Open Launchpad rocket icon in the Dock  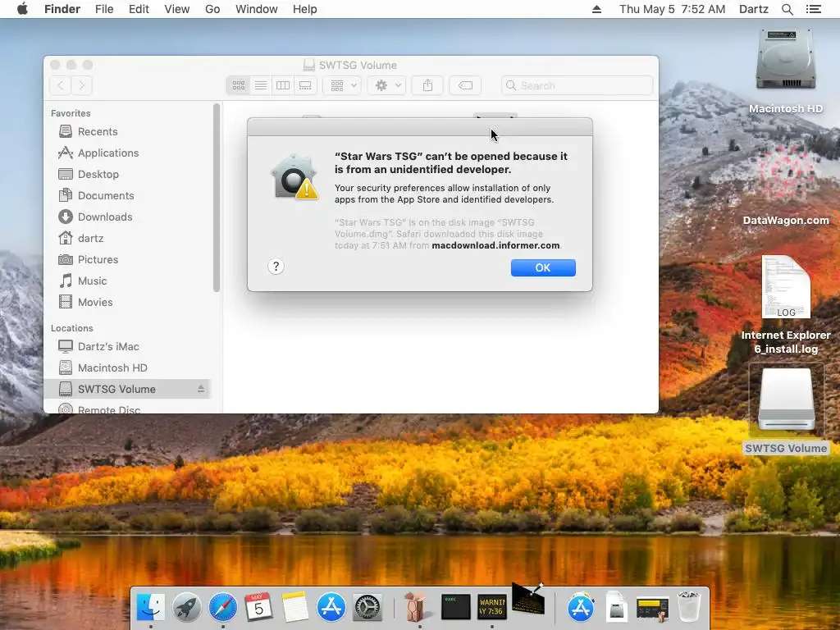click(x=186, y=608)
